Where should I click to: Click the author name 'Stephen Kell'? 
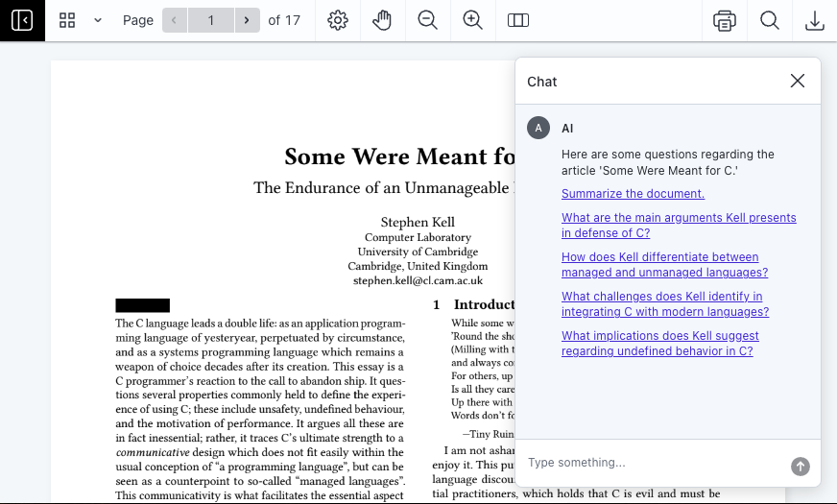418,222
